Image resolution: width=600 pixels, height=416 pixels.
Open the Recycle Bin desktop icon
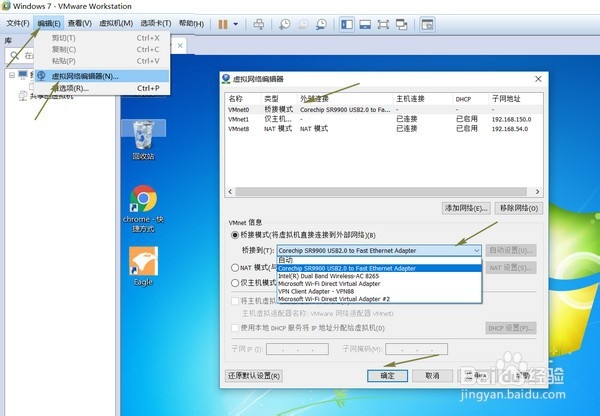click(143, 140)
